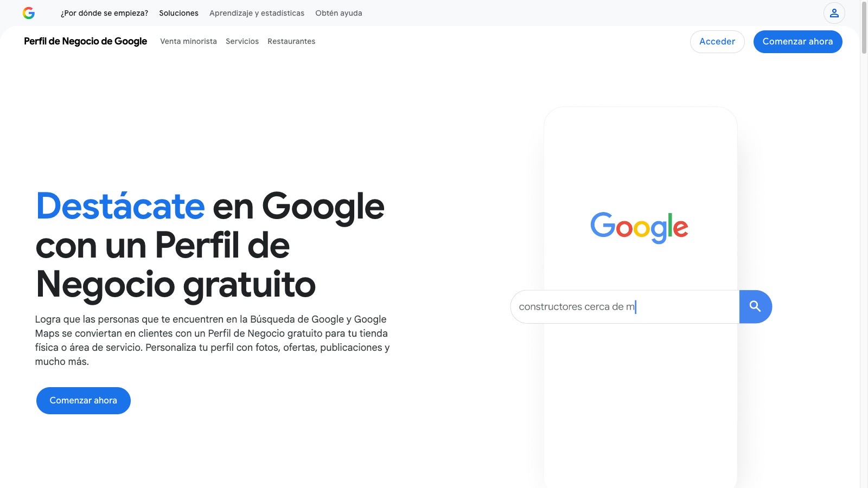Click the Acceder button

717,42
